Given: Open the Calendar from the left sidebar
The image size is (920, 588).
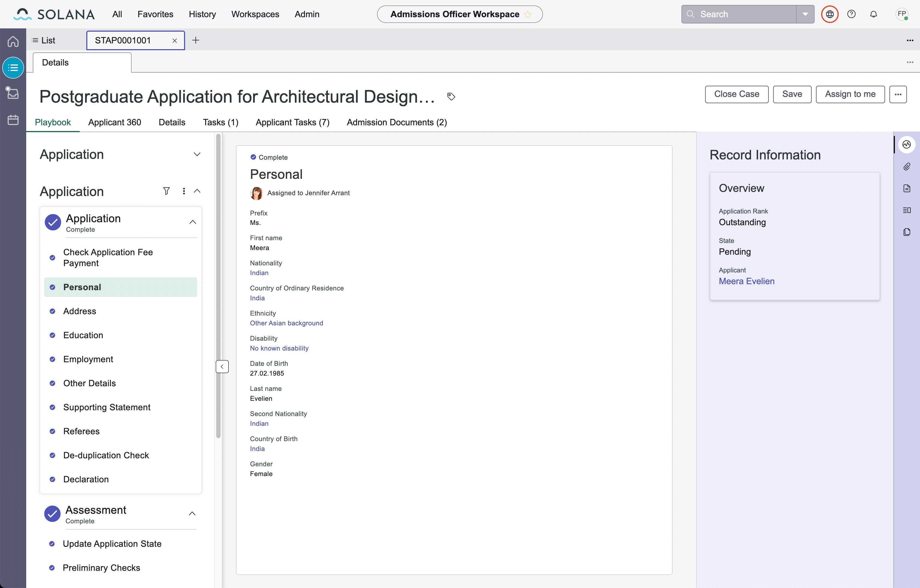Looking at the screenshot, I should (13, 120).
